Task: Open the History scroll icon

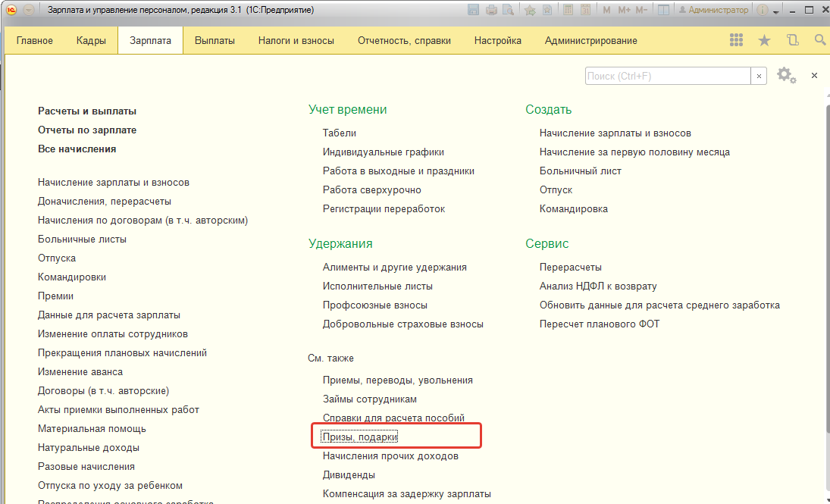Action: coord(792,40)
